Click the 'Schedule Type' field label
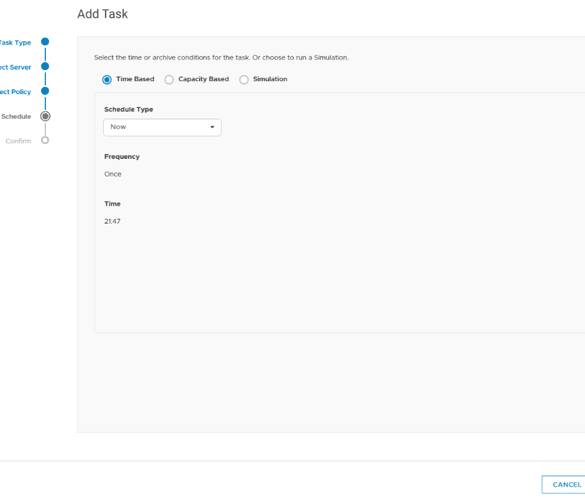 129,109
